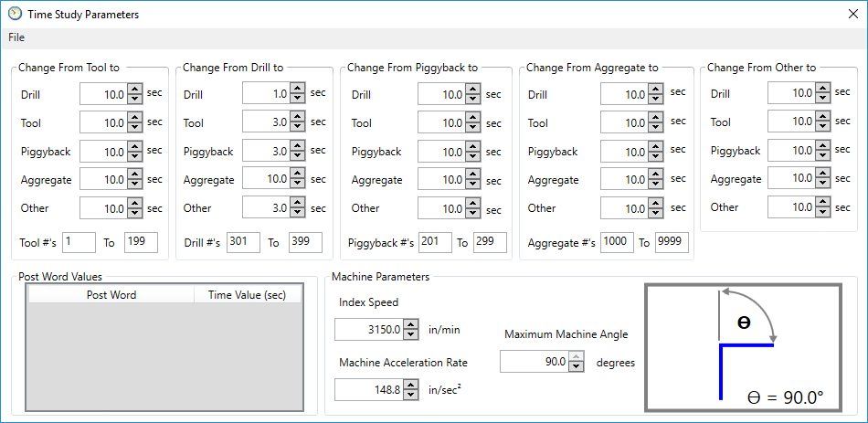Increase Tool to Drill time with up arrow
868x423 pixels.
click(x=134, y=90)
